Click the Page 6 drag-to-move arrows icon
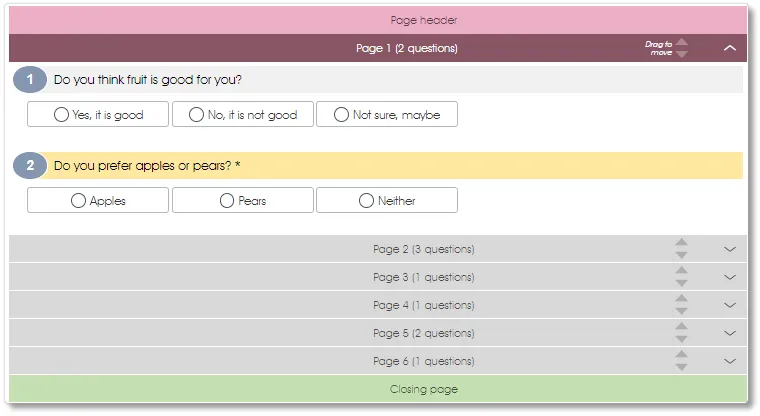760x416 pixels. [681, 361]
